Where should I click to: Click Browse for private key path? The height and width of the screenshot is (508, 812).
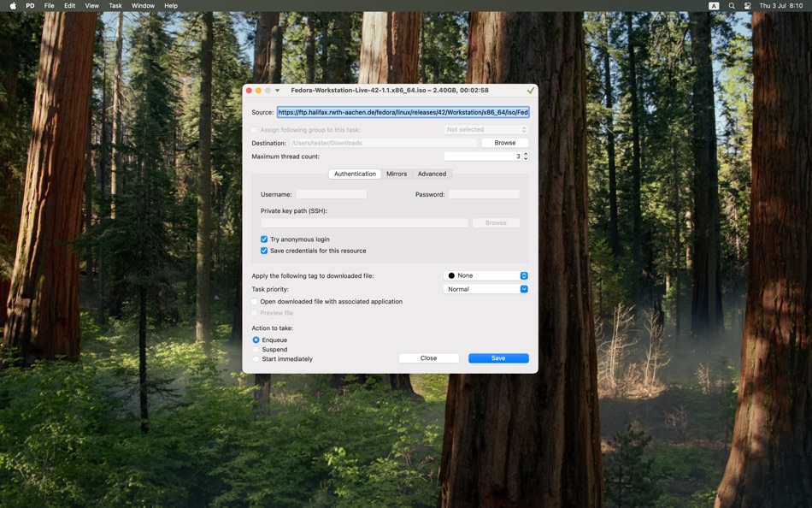496,223
